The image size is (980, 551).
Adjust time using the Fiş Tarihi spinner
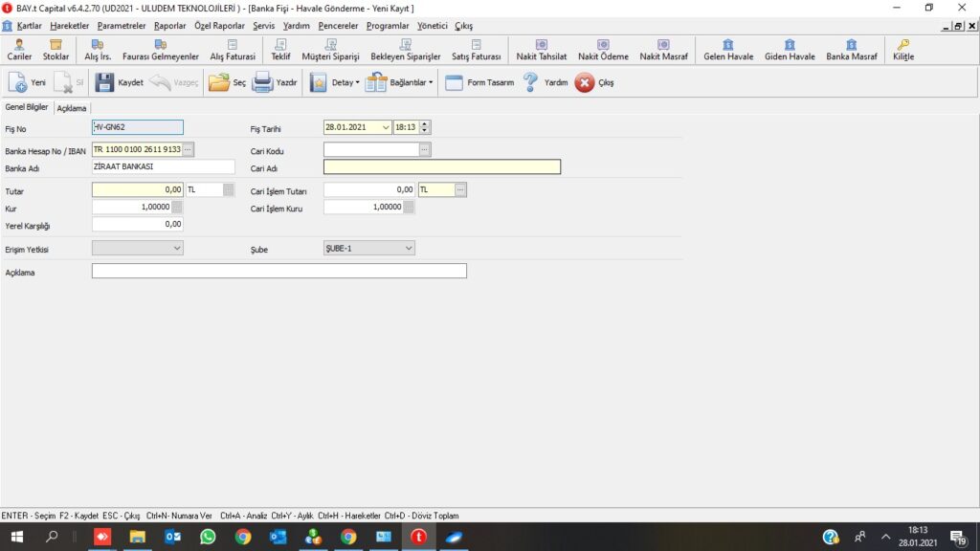[425, 127]
